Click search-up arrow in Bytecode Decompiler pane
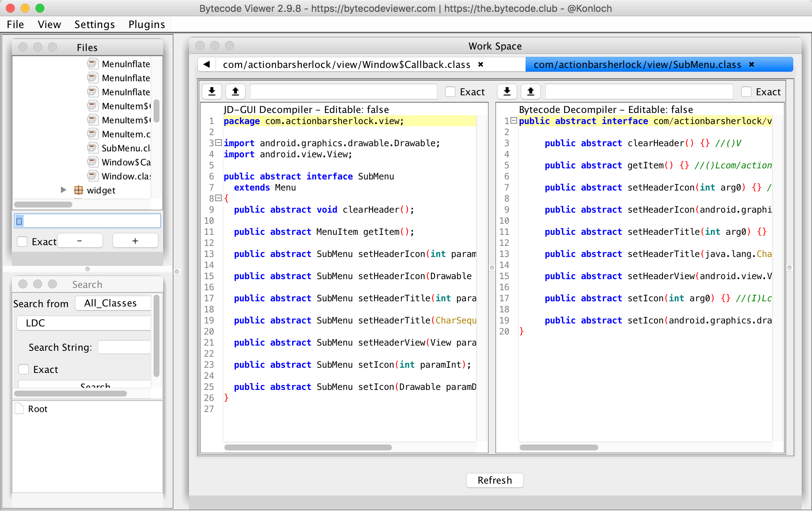Screen dimensions: 812x511 tap(530, 92)
